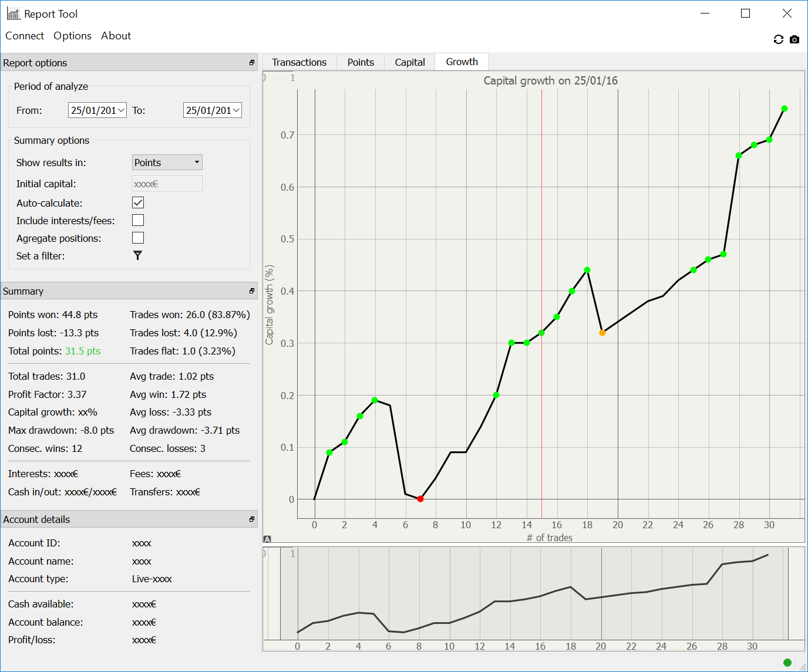
Task: Click the refresh icon in the toolbar
Action: click(x=779, y=39)
